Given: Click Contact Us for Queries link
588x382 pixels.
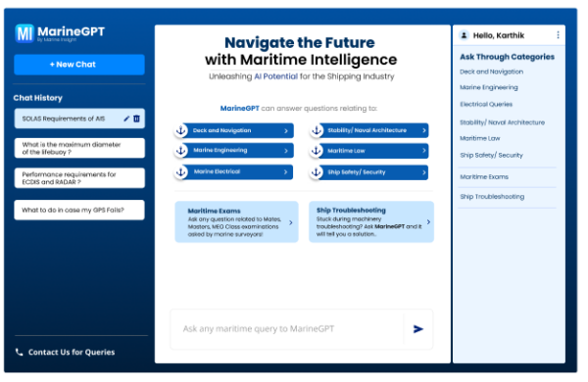Looking at the screenshot, I should [x=72, y=352].
